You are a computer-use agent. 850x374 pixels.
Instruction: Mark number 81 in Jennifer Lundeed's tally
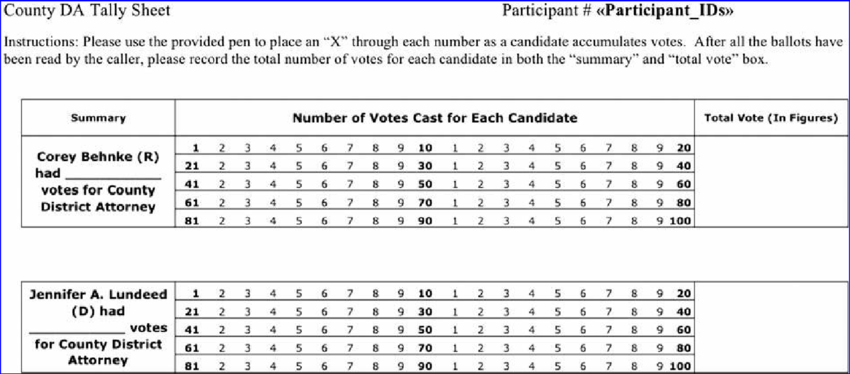(192, 366)
